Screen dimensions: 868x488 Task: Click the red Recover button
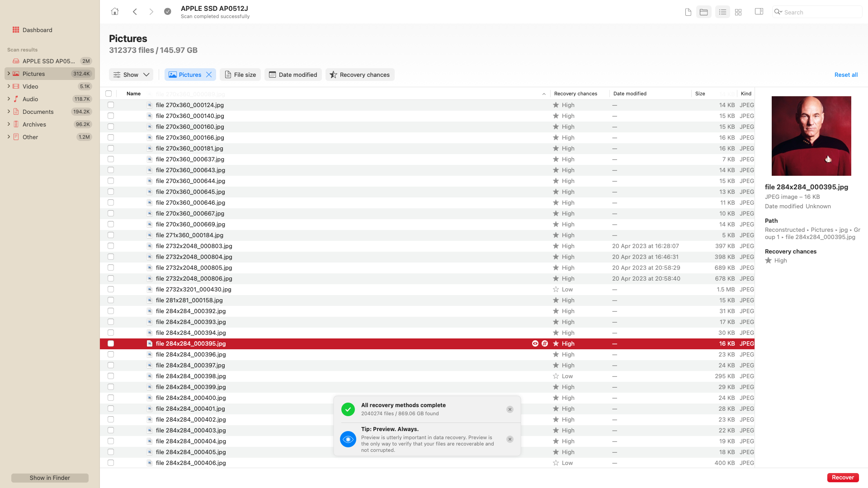[x=843, y=478]
